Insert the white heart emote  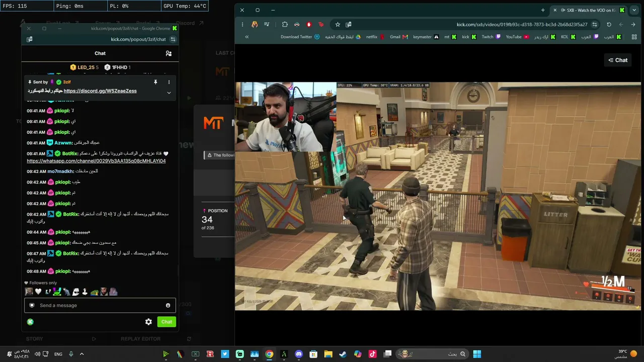(x=38, y=292)
